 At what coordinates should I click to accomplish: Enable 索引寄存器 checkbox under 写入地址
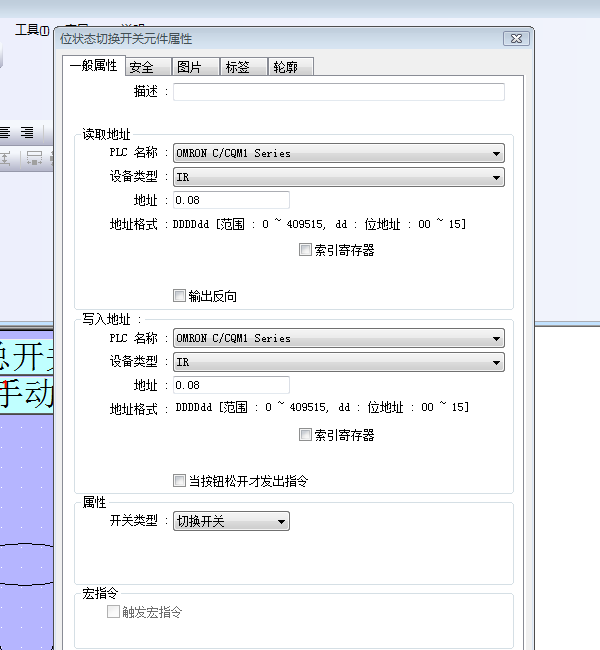(306, 435)
